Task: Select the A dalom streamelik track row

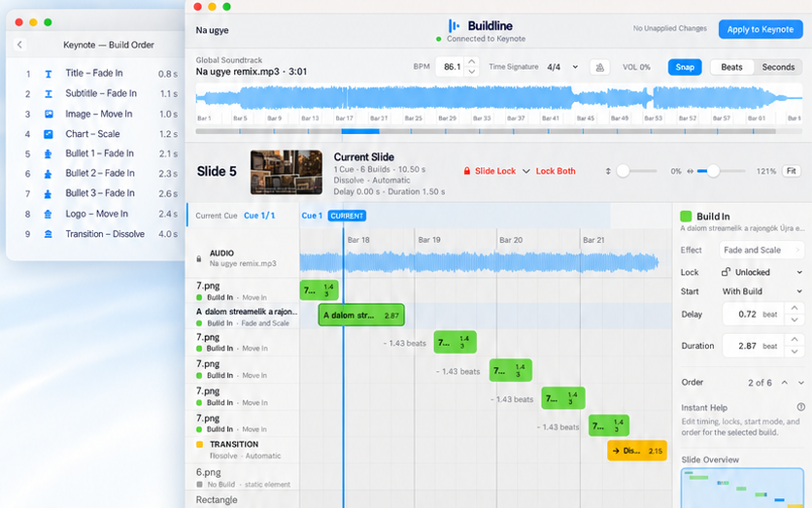Action: (243, 317)
